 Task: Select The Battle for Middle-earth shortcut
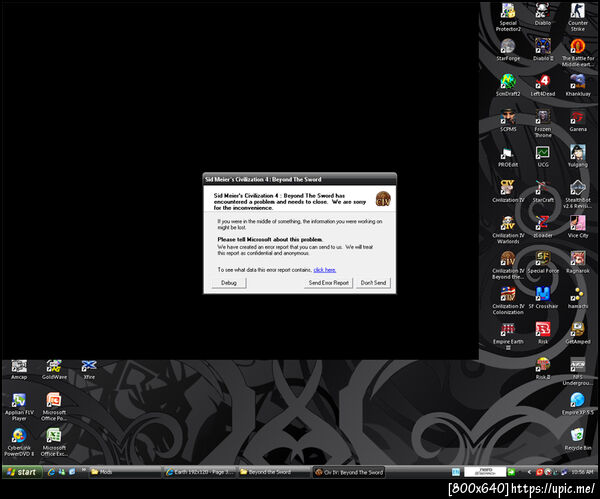pyautogui.click(x=577, y=52)
